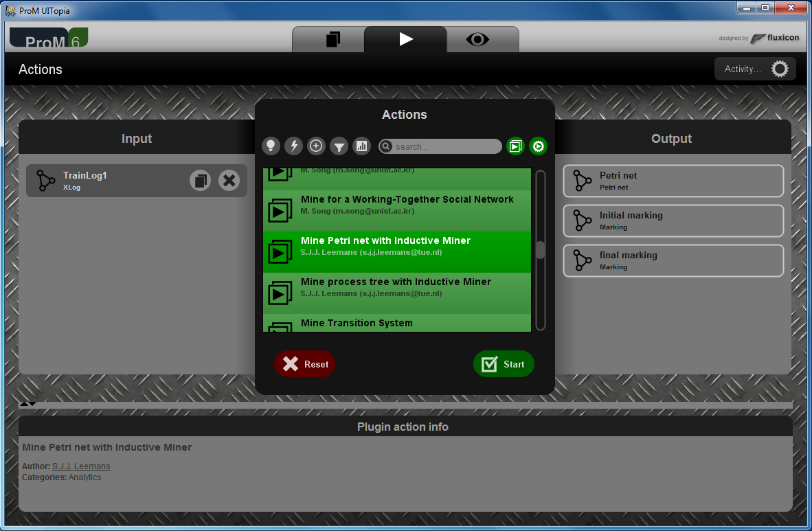Remove TrainLog1 with the X icon
Image resolution: width=812 pixels, height=531 pixels.
pos(229,180)
